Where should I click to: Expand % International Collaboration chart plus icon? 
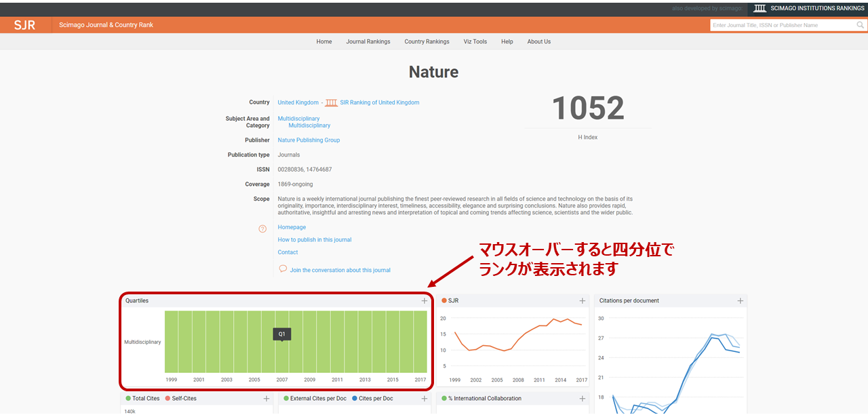click(x=582, y=399)
